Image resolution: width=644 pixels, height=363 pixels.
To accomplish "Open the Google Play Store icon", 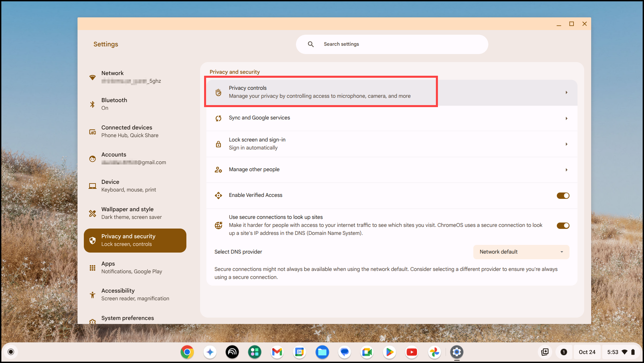I will coord(389,352).
